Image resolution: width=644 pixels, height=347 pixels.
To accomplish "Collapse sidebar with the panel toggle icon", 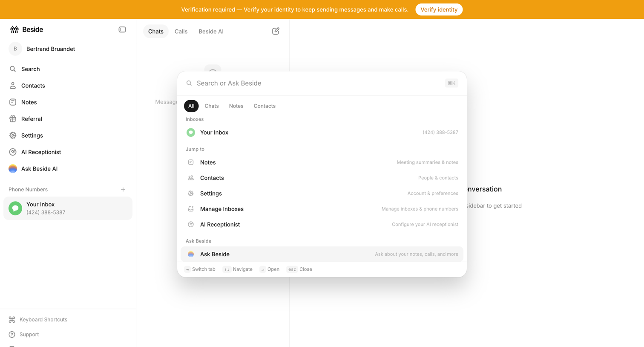I will coord(122,29).
